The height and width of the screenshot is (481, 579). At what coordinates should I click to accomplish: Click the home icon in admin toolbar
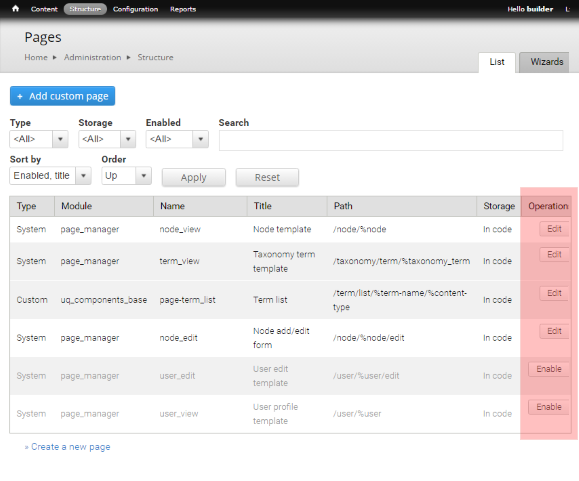15,8
